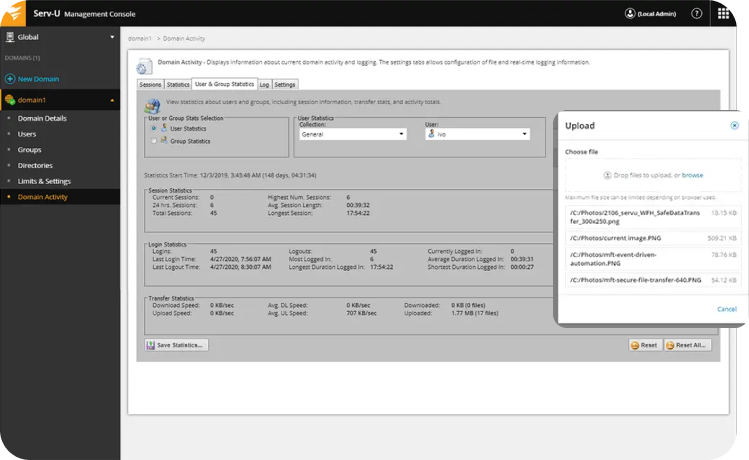Expand the Global dropdown arrow
The width and height of the screenshot is (749, 460).
112,37
